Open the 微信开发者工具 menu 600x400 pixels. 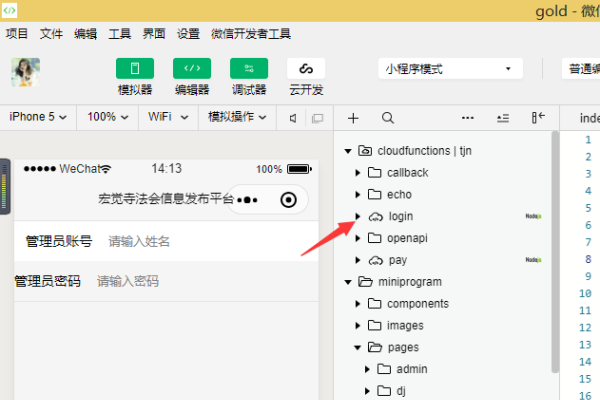coord(251,34)
